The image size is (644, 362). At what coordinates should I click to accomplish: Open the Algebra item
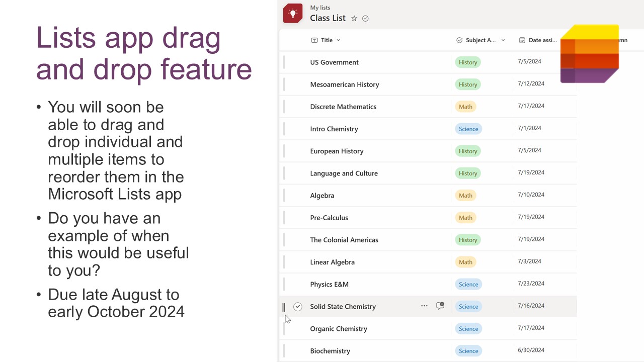322,196
